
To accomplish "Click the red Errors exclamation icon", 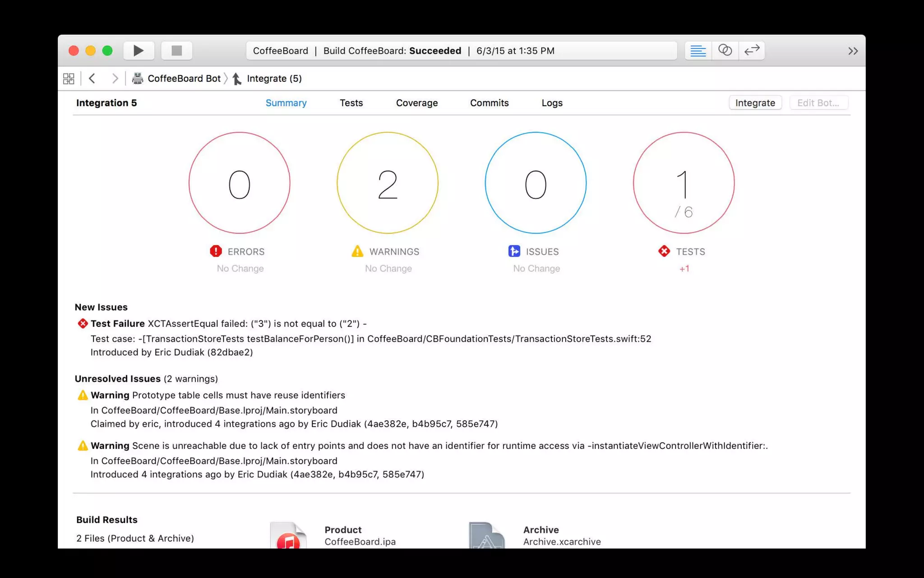I will 216,251.
